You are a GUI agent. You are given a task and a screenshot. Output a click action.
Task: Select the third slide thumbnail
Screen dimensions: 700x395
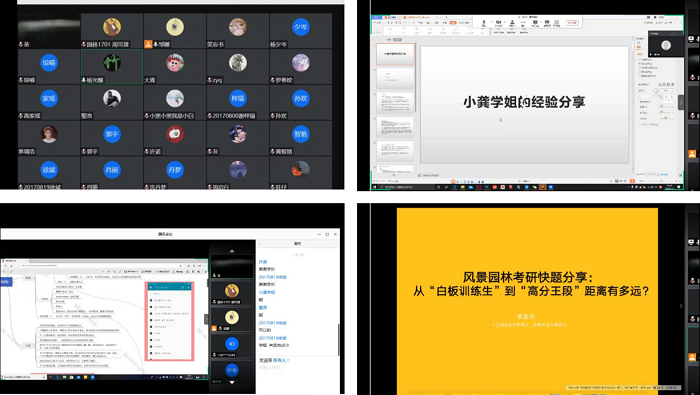(x=396, y=102)
